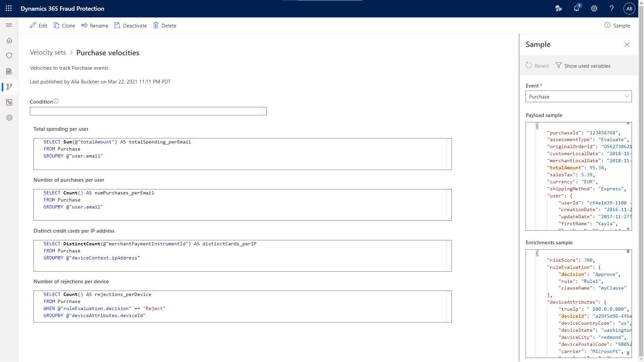644x362 pixels.
Task: Open the settings gear in header
Action: click(x=594, y=9)
